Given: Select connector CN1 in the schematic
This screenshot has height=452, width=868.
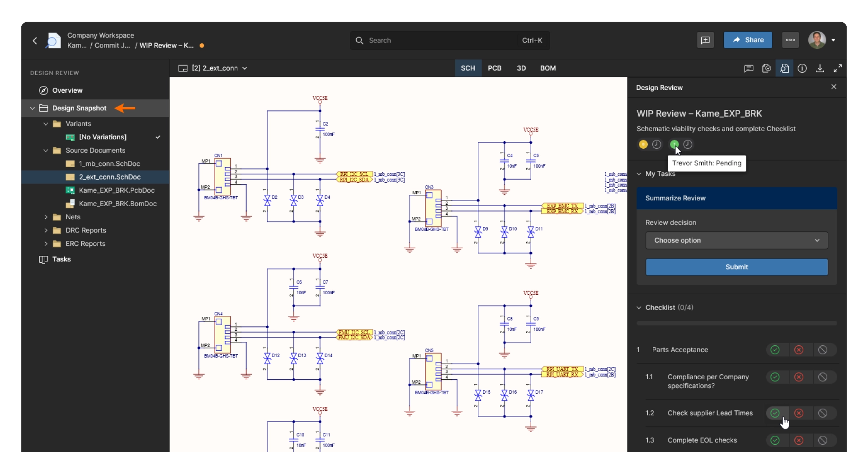Looking at the screenshot, I should click(222, 177).
